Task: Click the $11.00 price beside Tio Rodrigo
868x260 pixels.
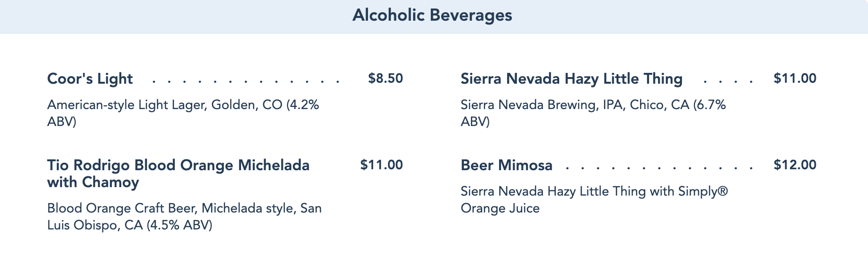Action: pos(382,165)
